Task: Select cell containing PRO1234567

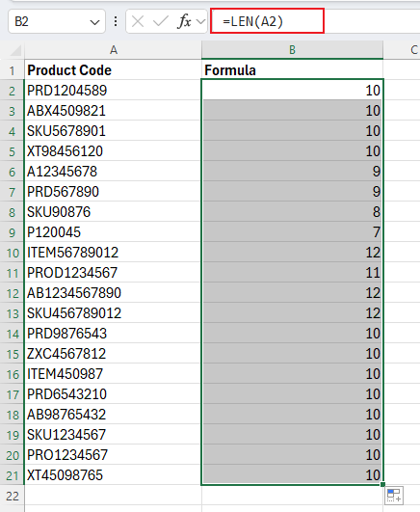Action: (113, 455)
